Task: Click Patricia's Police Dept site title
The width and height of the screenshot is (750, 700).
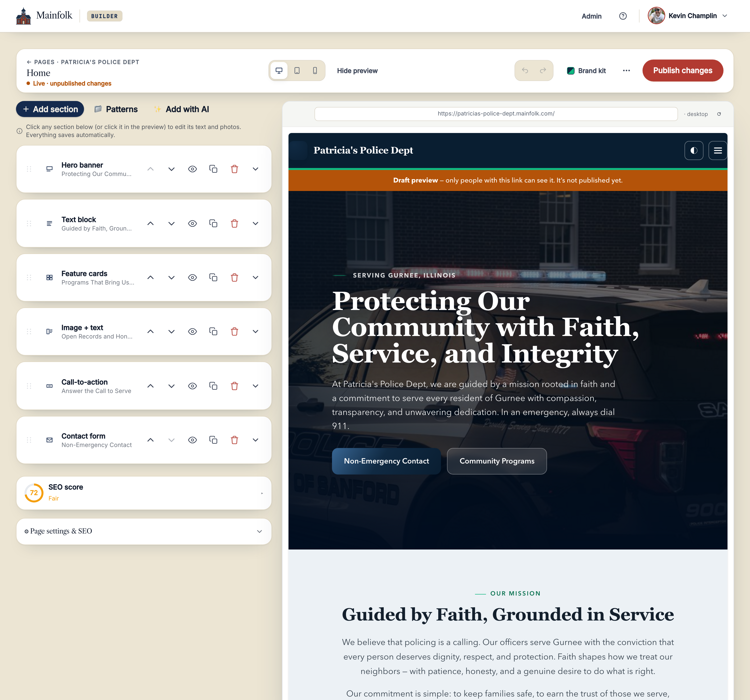Action: click(363, 150)
